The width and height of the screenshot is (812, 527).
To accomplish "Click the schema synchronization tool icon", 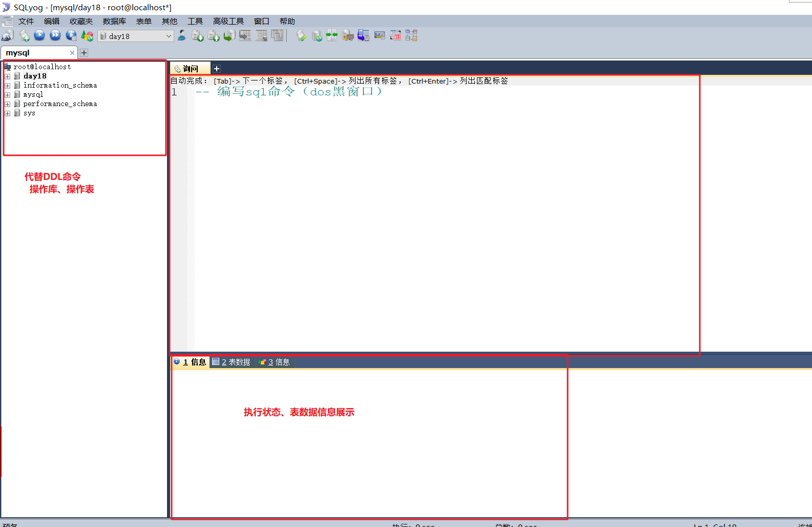I will (332, 35).
